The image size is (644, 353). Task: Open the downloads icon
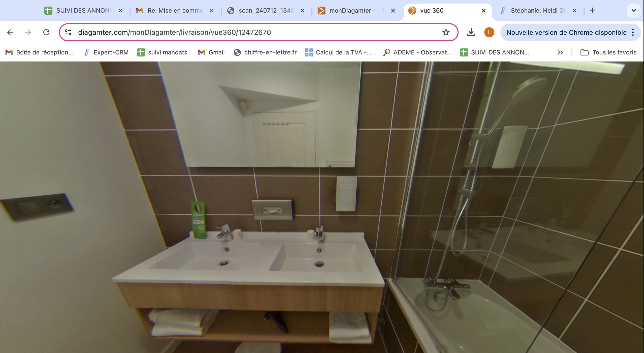471,32
